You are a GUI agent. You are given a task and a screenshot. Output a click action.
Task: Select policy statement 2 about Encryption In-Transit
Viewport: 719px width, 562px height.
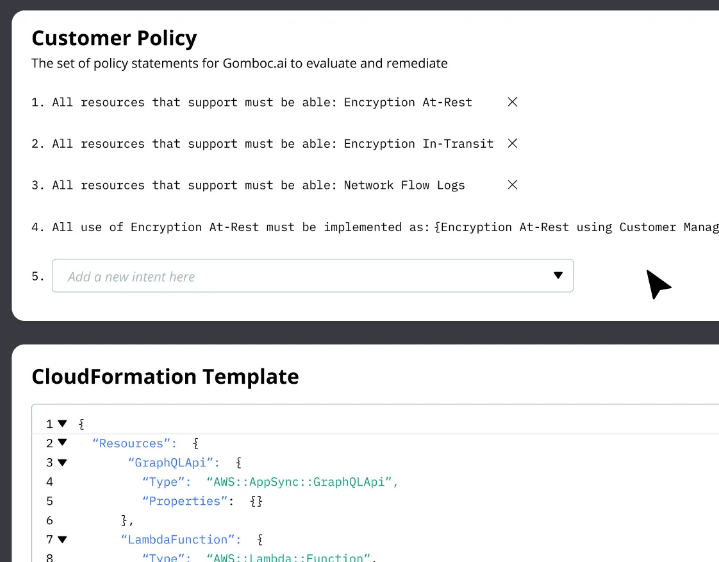pyautogui.click(x=270, y=144)
